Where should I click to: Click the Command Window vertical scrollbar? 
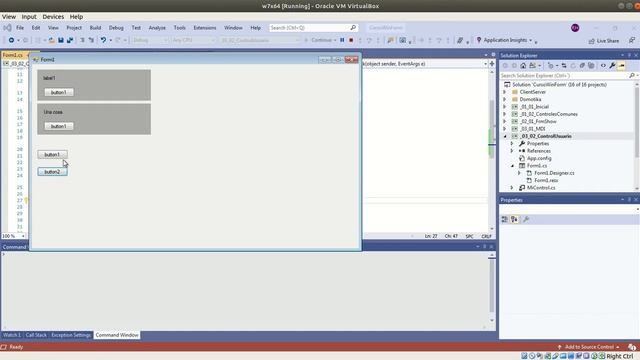click(492, 288)
